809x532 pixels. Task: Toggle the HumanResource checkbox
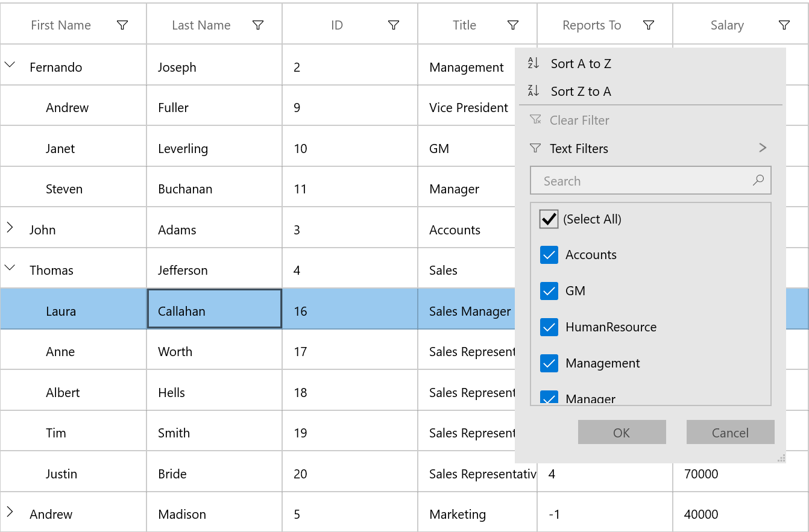pyautogui.click(x=549, y=328)
